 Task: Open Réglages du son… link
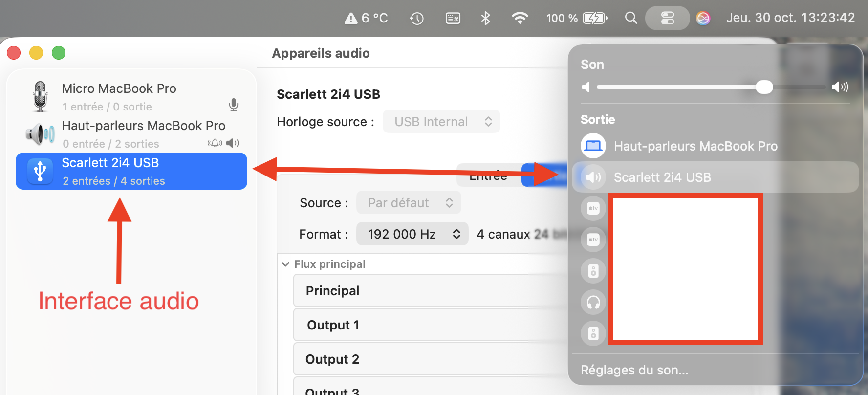[x=634, y=370]
